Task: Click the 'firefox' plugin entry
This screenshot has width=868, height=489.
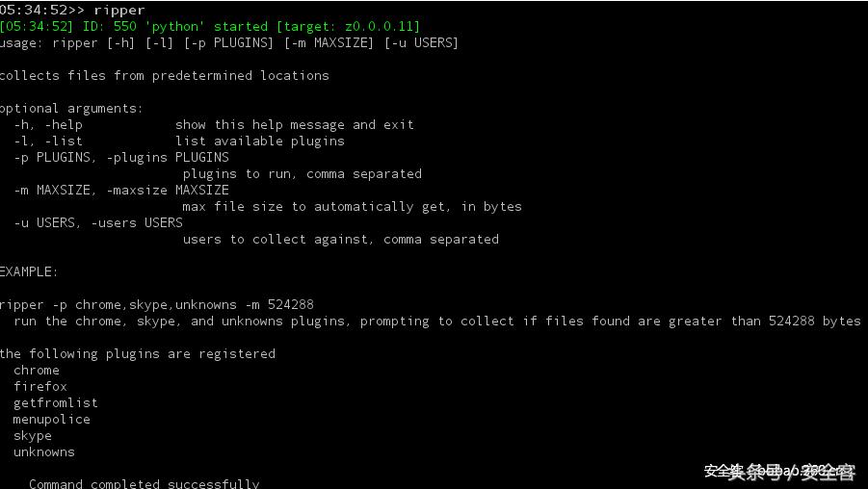Action: [40, 386]
